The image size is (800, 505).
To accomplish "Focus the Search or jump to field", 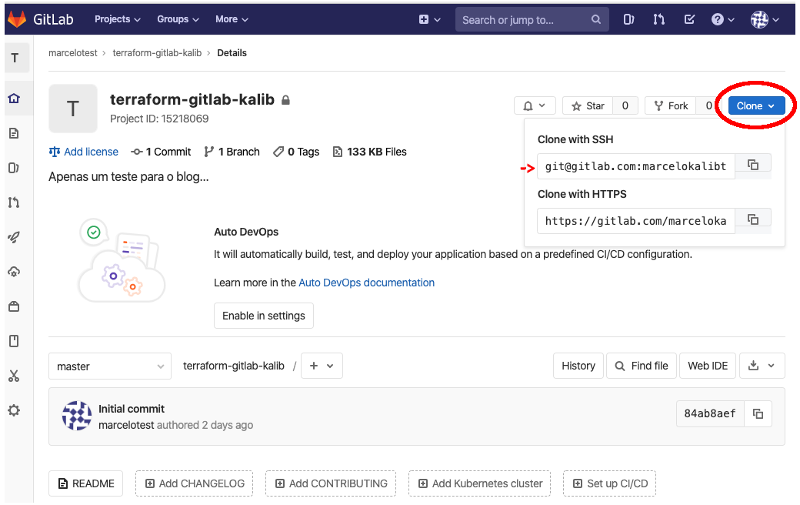I will (532, 19).
